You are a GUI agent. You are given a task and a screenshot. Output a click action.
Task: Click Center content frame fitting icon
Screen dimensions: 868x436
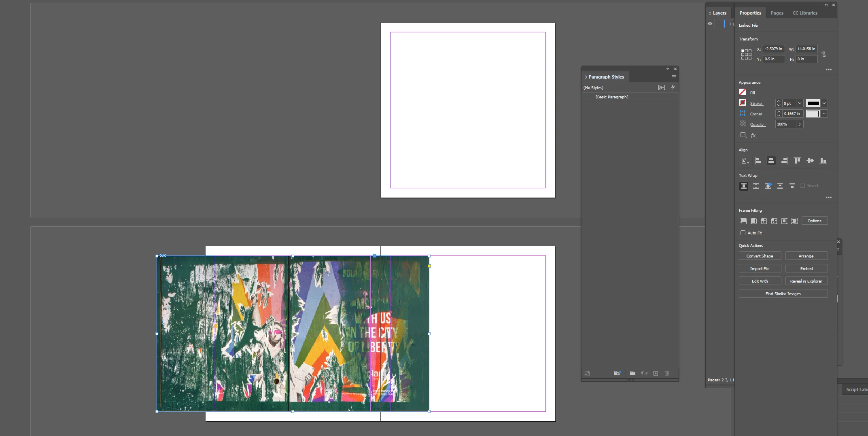click(784, 221)
